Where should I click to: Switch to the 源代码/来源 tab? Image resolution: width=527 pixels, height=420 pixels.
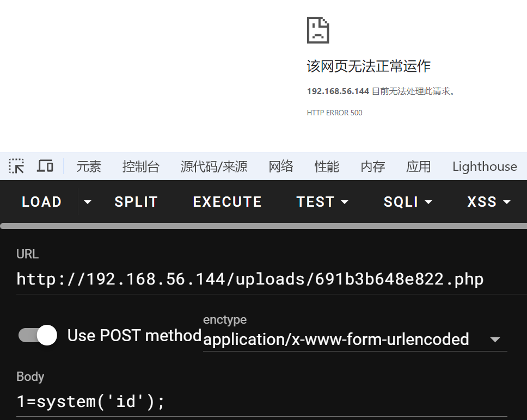[214, 166]
